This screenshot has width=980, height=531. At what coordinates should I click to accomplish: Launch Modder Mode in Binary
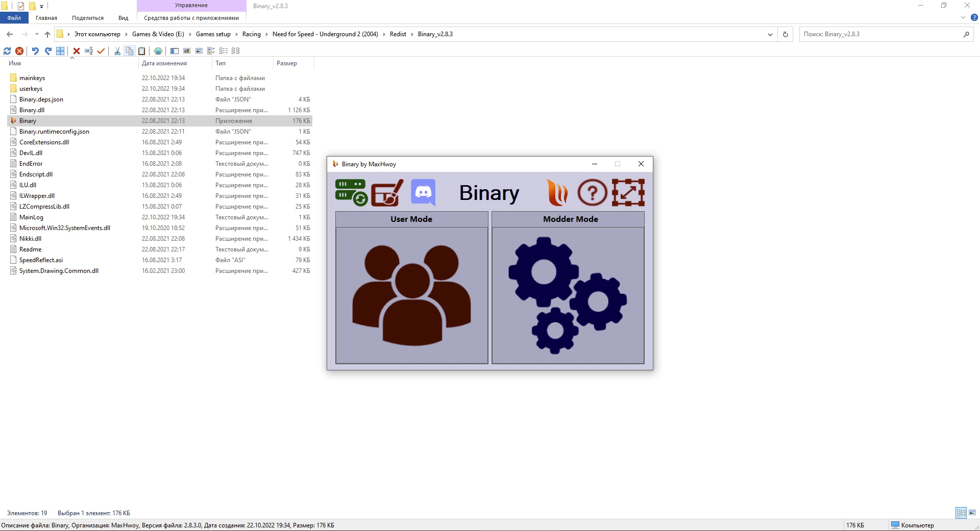pyautogui.click(x=568, y=295)
